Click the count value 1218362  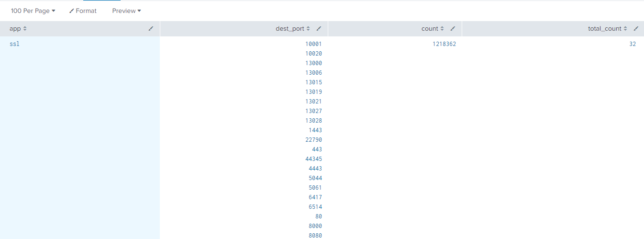click(x=444, y=44)
